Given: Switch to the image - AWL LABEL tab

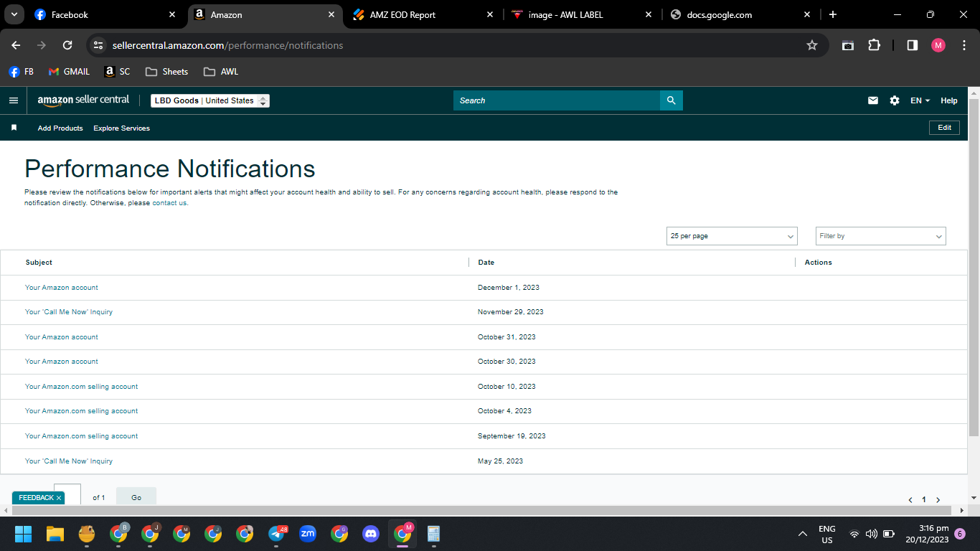Looking at the screenshot, I should (x=582, y=14).
